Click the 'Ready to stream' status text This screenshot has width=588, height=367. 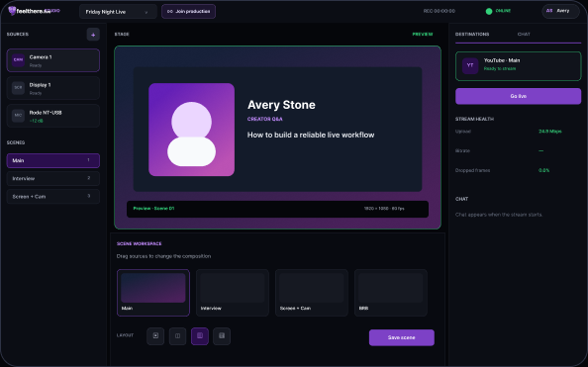point(500,68)
